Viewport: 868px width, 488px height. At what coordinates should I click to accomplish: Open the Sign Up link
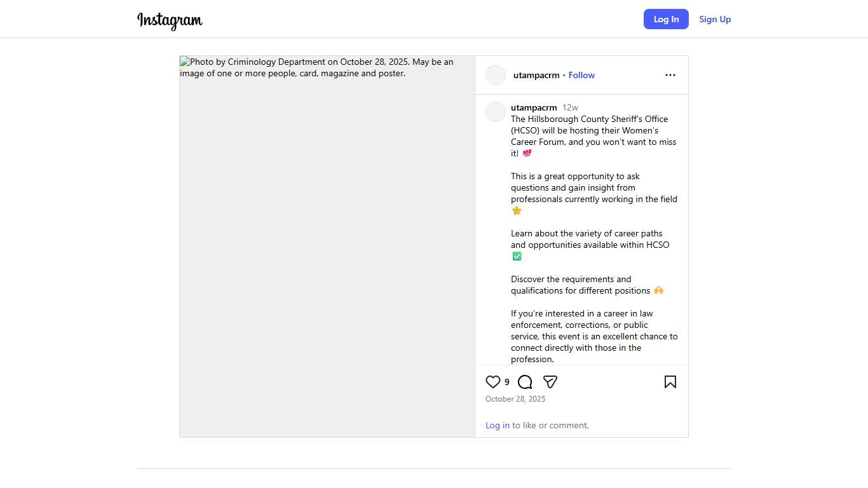pos(715,19)
